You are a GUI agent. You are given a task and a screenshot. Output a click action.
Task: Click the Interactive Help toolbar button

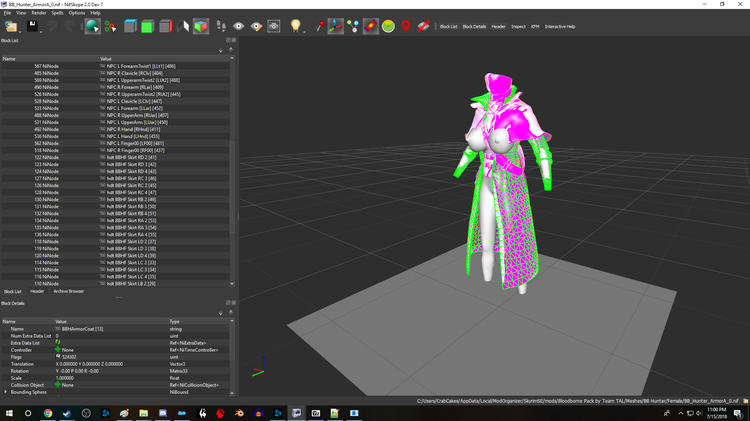(560, 26)
